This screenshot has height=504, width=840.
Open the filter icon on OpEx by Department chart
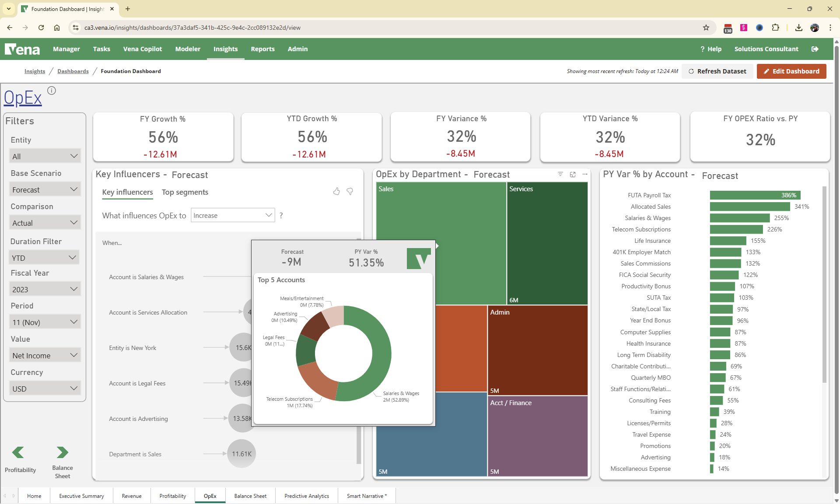560,174
